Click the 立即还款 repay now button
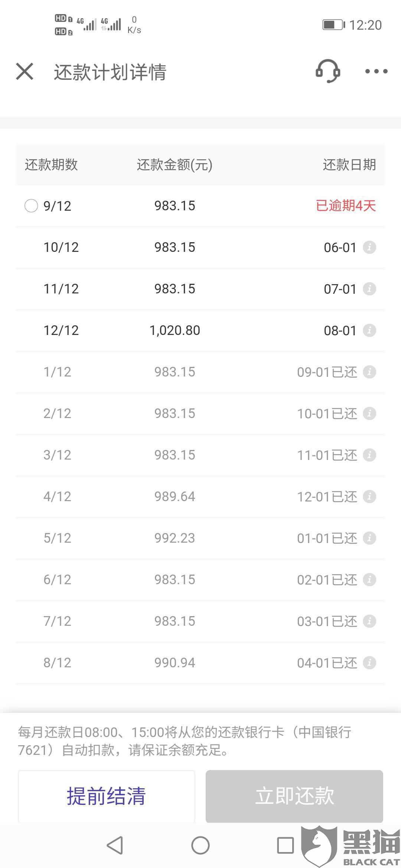 (x=294, y=796)
